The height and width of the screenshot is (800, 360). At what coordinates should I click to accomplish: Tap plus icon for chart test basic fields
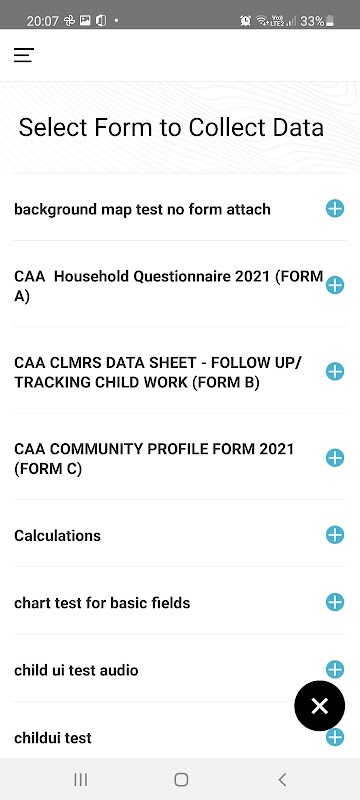(x=335, y=602)
